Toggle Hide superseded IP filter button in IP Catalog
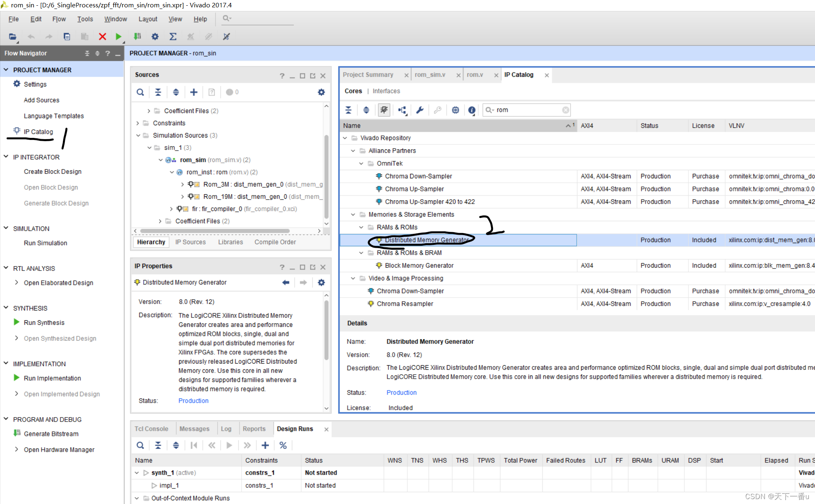 coord(384,110)
